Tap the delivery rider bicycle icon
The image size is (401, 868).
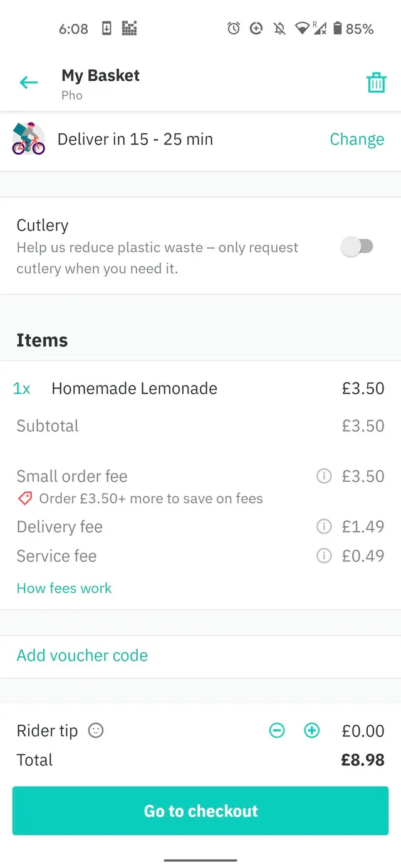click(29, 139)
